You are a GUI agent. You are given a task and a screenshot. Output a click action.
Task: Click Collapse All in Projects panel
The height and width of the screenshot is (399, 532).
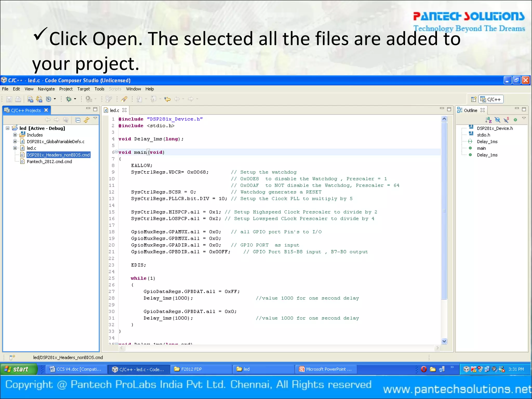(78, 120)
